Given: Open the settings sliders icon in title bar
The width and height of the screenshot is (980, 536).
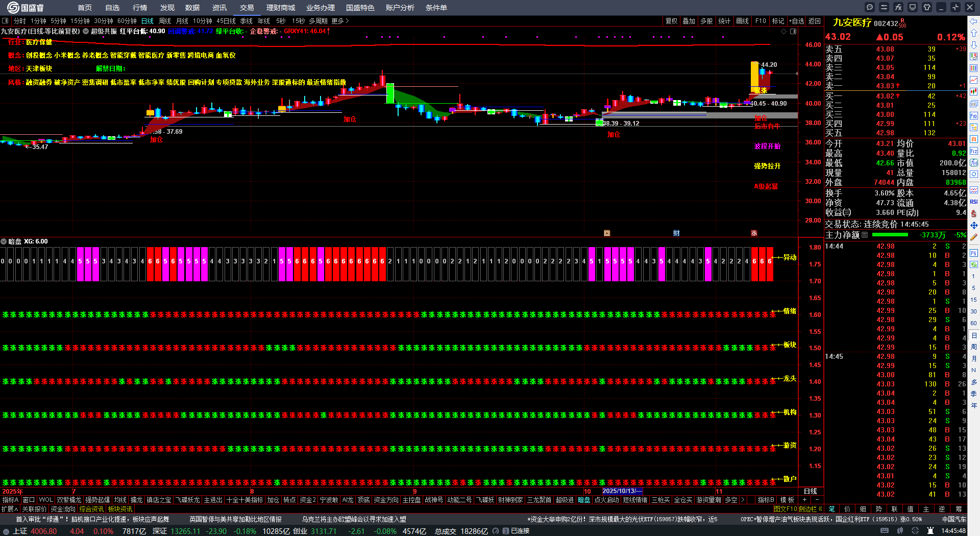Looking at the screenshot, I should pyautogui.click(x=884, y=7).
